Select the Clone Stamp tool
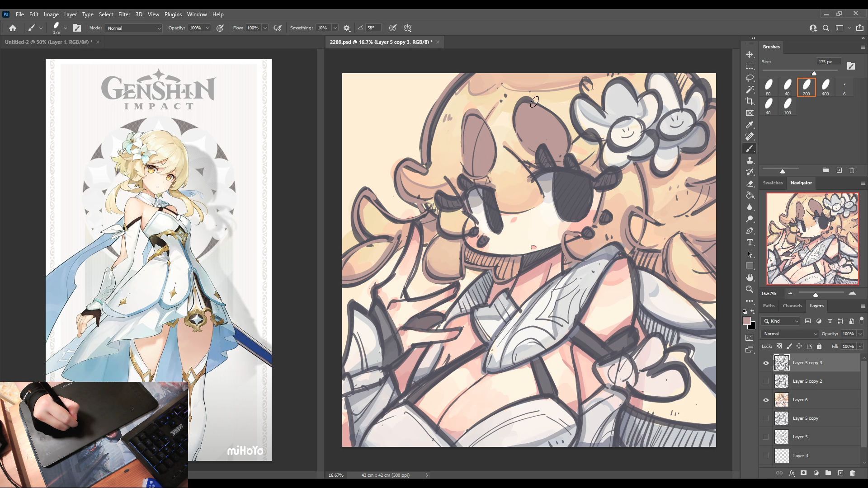The height and width of the screenshot is (488, 868). (750, 160)
